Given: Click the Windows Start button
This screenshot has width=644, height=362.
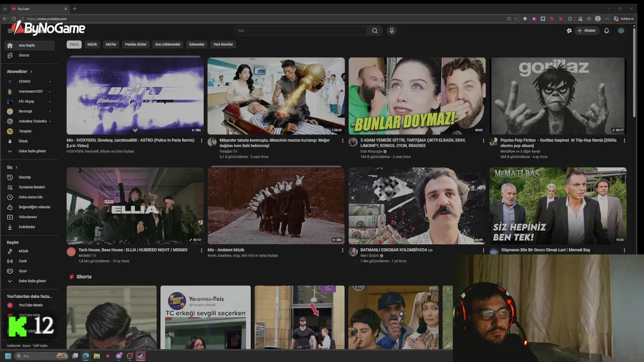Looking at the screenshot, I should [8, 356].
